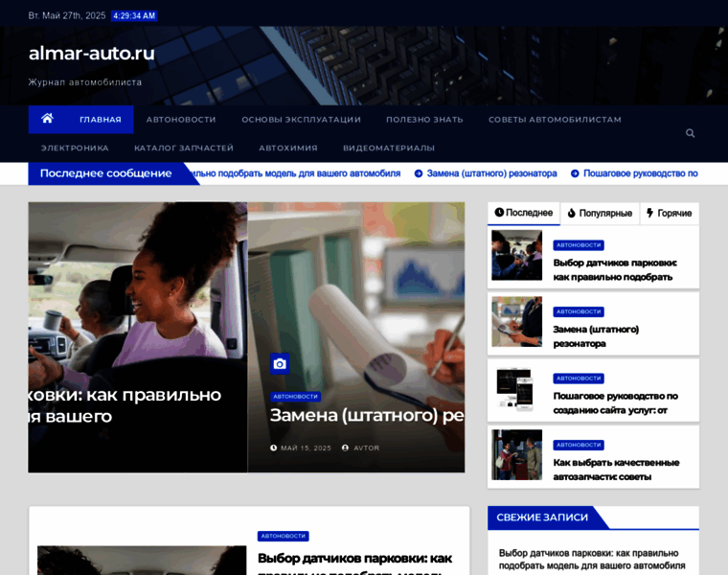728x575 pixels.
Task: Open sidebar article Как выбрать качественные автозапчасти
Action: click(x=616, y=470)
